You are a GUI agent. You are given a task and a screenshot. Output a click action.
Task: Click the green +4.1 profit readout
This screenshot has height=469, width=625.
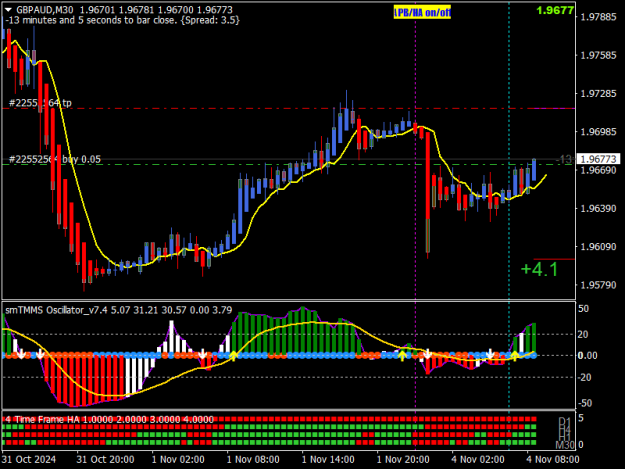click(539, 270)
